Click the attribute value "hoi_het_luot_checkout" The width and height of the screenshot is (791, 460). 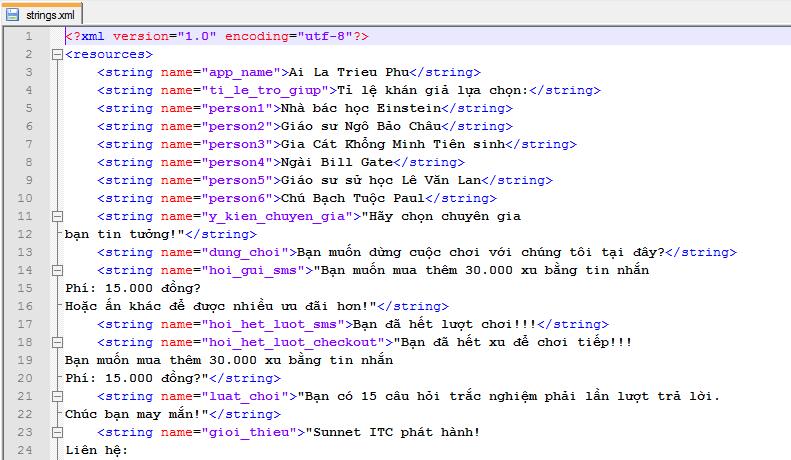pos(293,342)
